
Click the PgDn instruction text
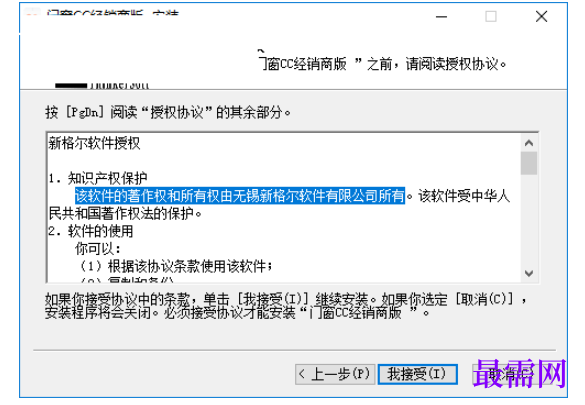168,112
